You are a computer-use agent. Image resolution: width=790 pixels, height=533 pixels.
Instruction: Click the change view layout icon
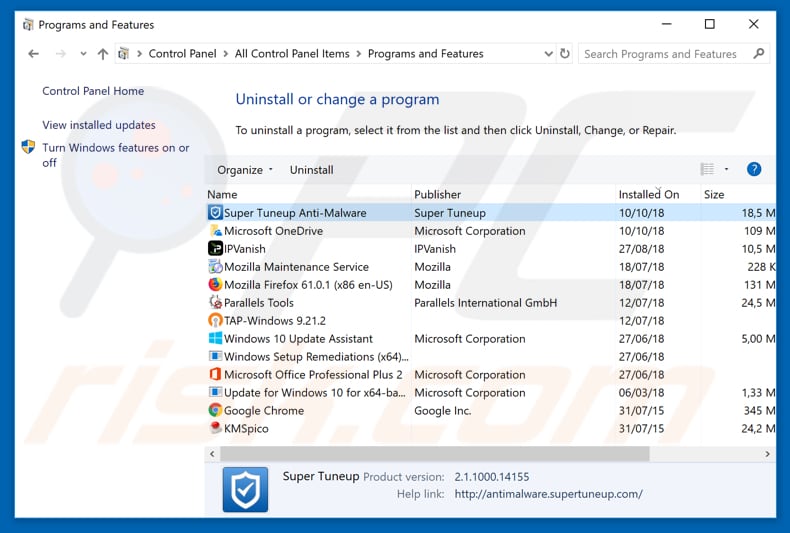[x=707, y=169]
